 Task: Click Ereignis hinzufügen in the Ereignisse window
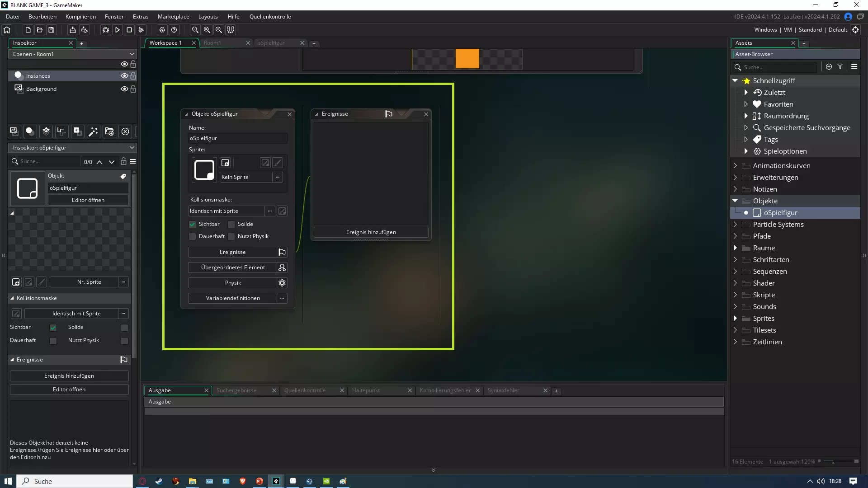point(371,232)
